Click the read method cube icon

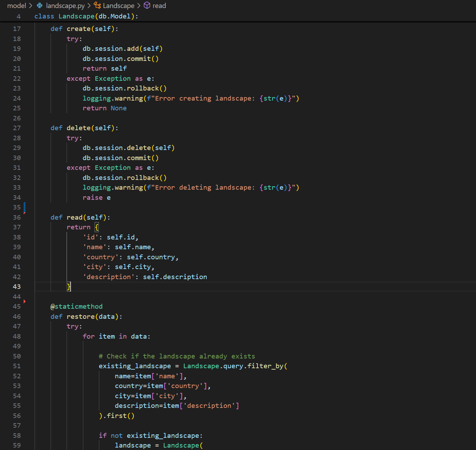click(x=147, y=6)
